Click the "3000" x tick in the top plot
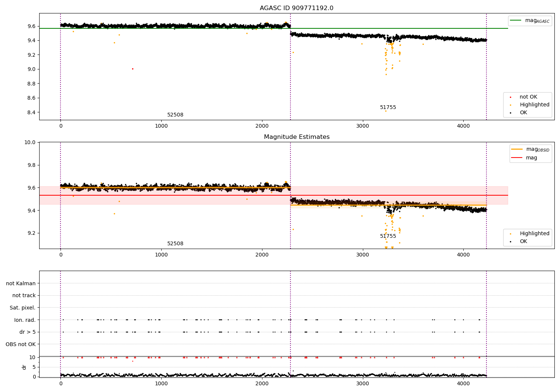This screenshot has width=560, height=392. click(x=363, y=126)
